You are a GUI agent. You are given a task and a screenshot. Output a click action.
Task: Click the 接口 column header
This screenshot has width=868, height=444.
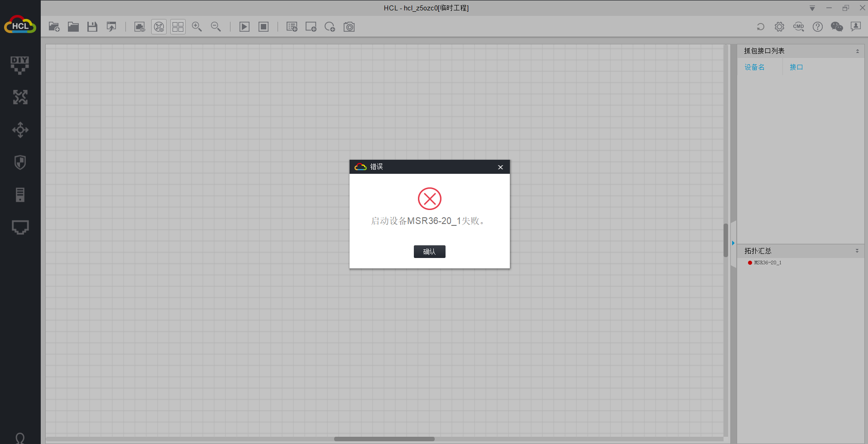796,67
